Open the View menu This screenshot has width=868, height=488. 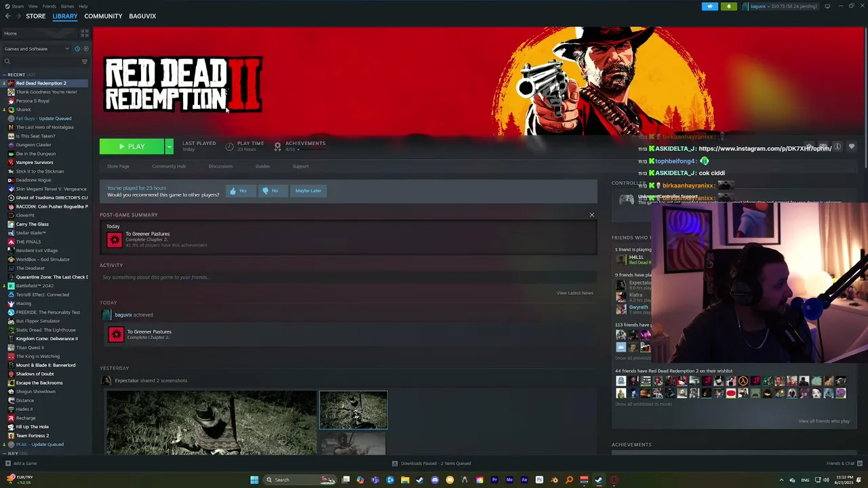click(x=33, y=6)
